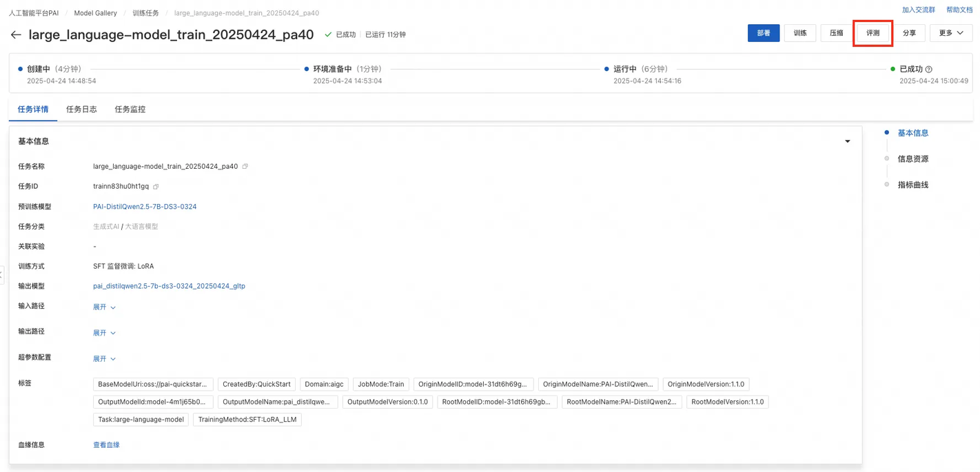980x472 pixels.
Task: Collapse the 基本信息 section arrow
Action: (x=848, y=141)
